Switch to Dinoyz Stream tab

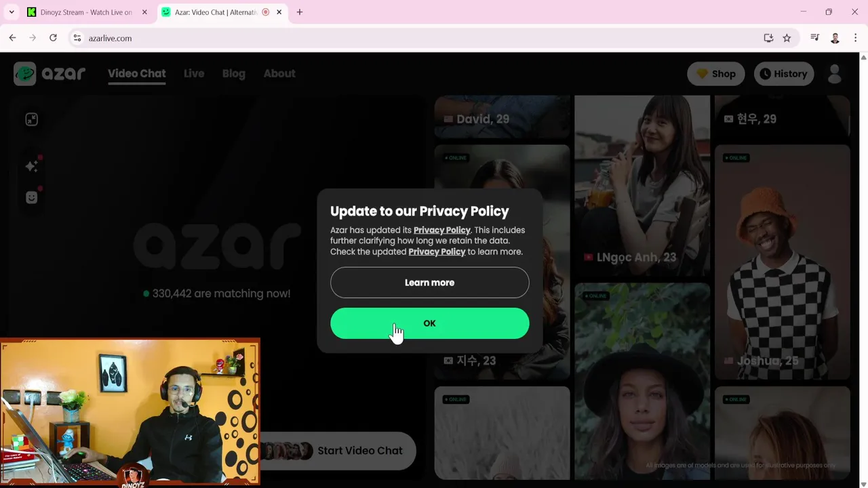(87, 12)
